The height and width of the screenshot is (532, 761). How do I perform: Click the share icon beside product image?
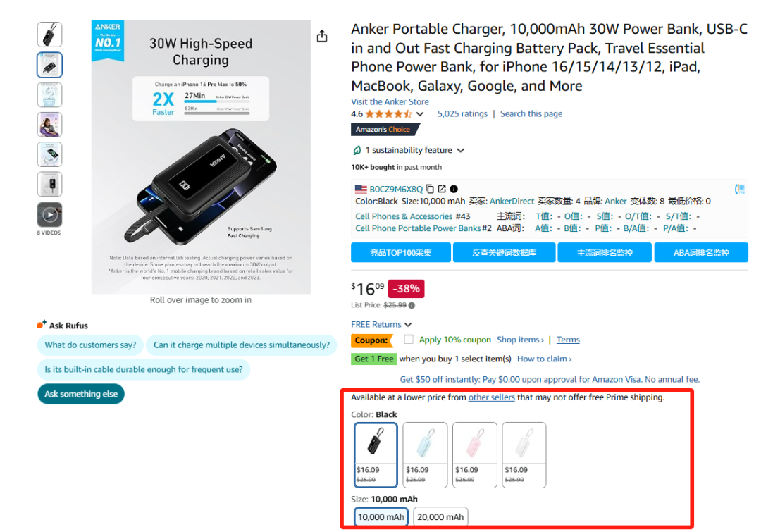[x=322, y=36]
